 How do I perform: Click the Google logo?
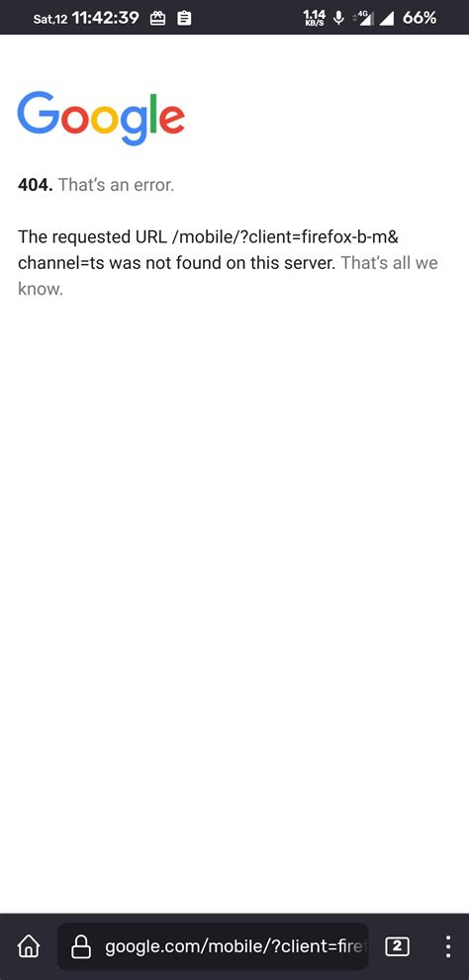click(101, 118)
